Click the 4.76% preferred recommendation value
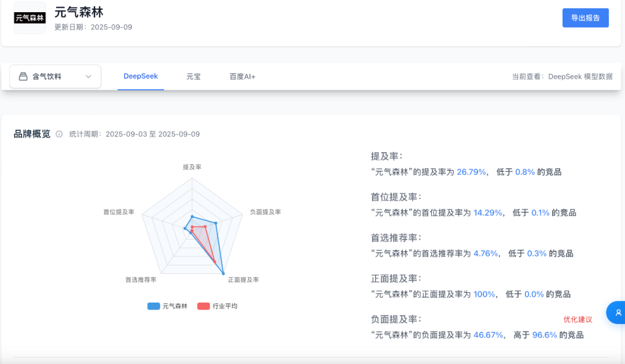Image resolution: width=625 pixels, height=364 pixels. (486, 253)
